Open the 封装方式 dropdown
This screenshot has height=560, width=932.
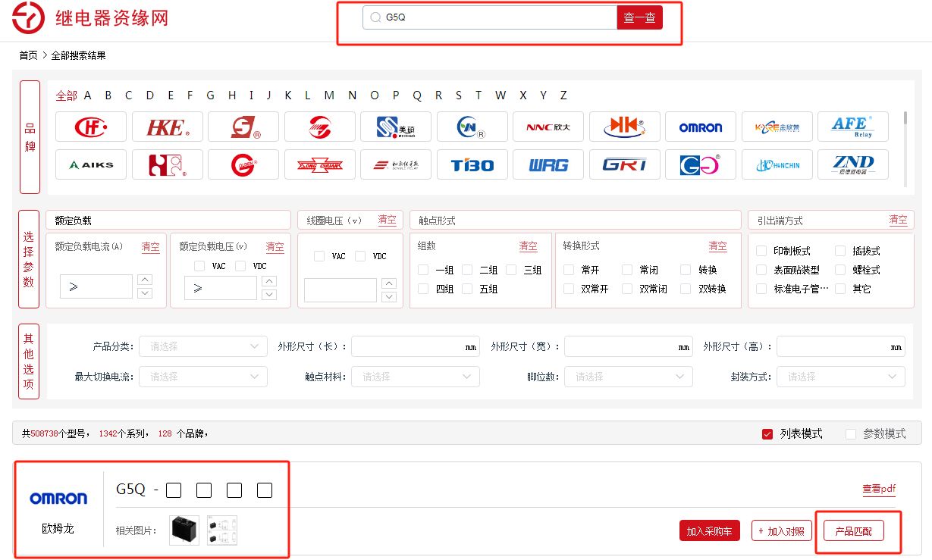pos(840,377)
